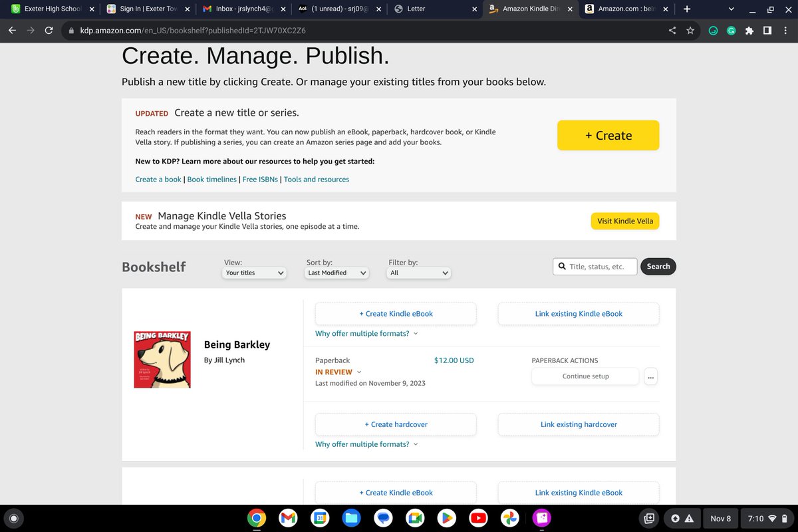Image resolution: width=798 pixels, height=532 pixels.
Task: Toggle the browser side panel
Action: [767, 31]
